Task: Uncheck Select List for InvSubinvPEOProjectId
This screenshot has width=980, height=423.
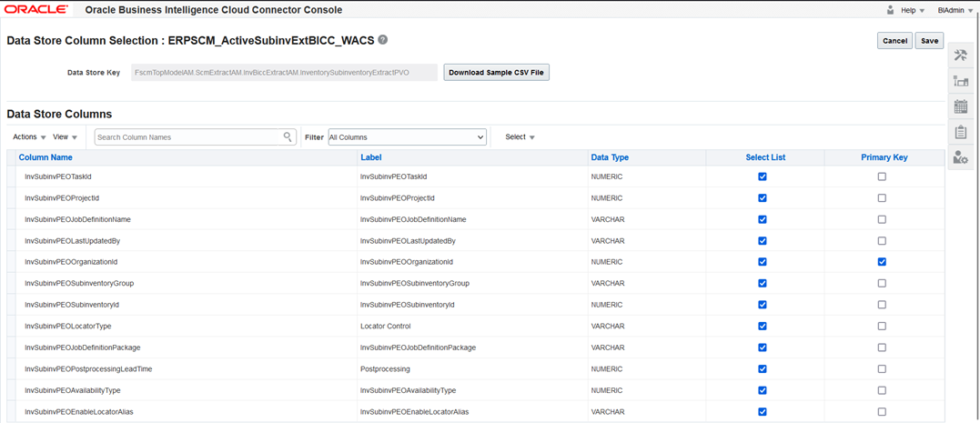Action: (x=762, y=198)
